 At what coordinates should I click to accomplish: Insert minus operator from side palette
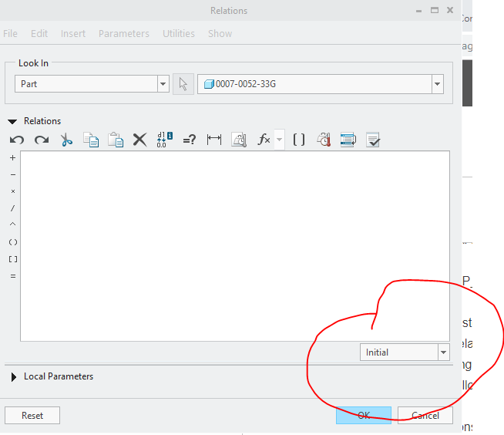click(x=13, y=175)
